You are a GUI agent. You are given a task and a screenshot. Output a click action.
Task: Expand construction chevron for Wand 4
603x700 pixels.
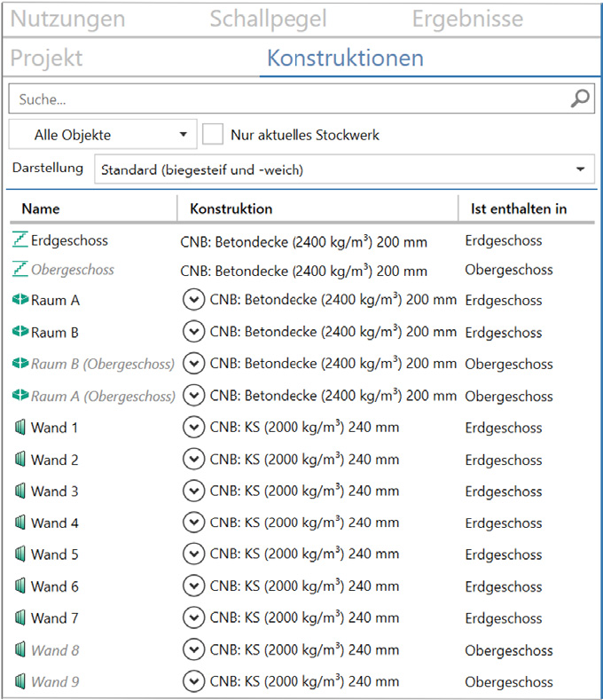coord(193,523)
